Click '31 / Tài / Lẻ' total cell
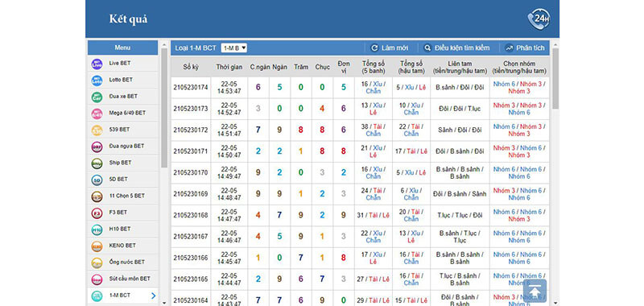The image size is (644, 306). 374,216
